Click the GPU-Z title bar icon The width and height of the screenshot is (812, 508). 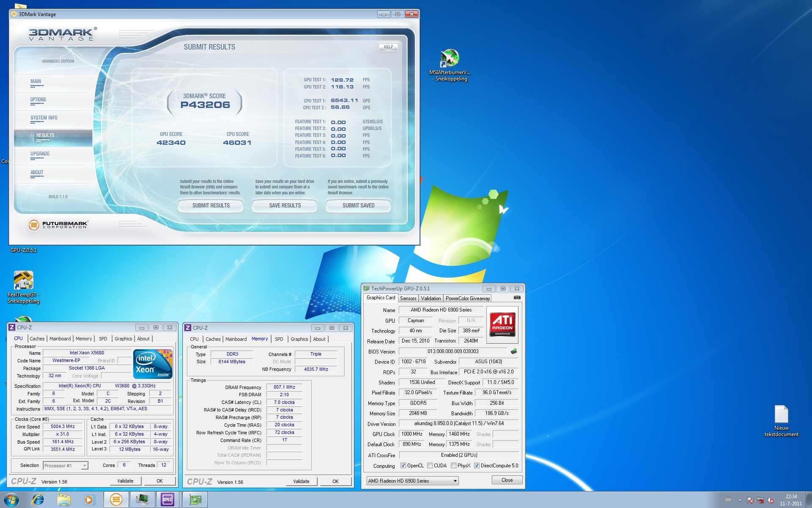366,289
